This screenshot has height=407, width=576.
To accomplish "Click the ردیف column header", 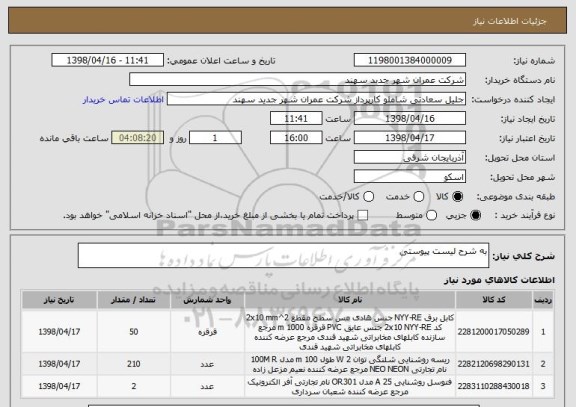I will click(x=543, y=300).
